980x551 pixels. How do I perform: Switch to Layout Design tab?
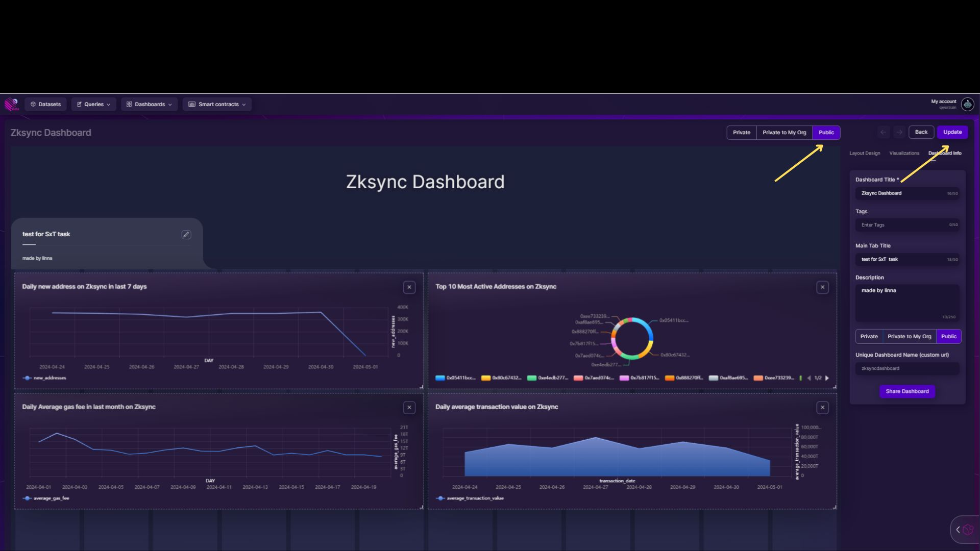(x=865, y=153)
